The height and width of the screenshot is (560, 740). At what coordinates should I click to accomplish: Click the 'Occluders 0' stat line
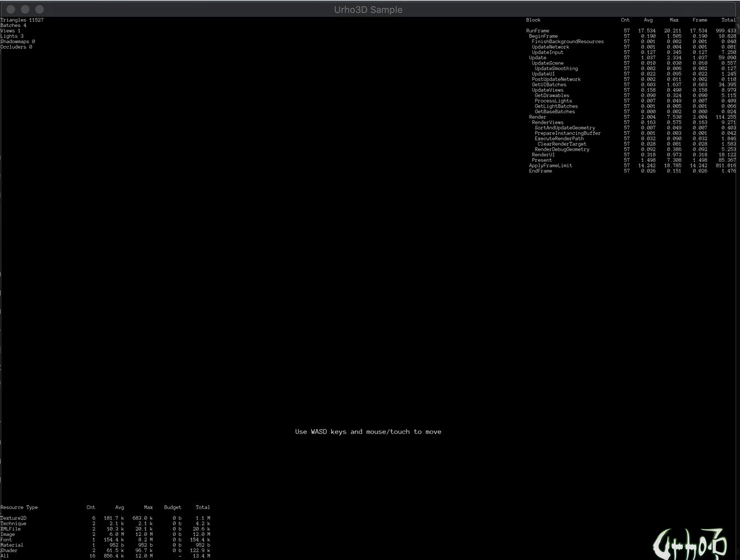coord(16,47)
